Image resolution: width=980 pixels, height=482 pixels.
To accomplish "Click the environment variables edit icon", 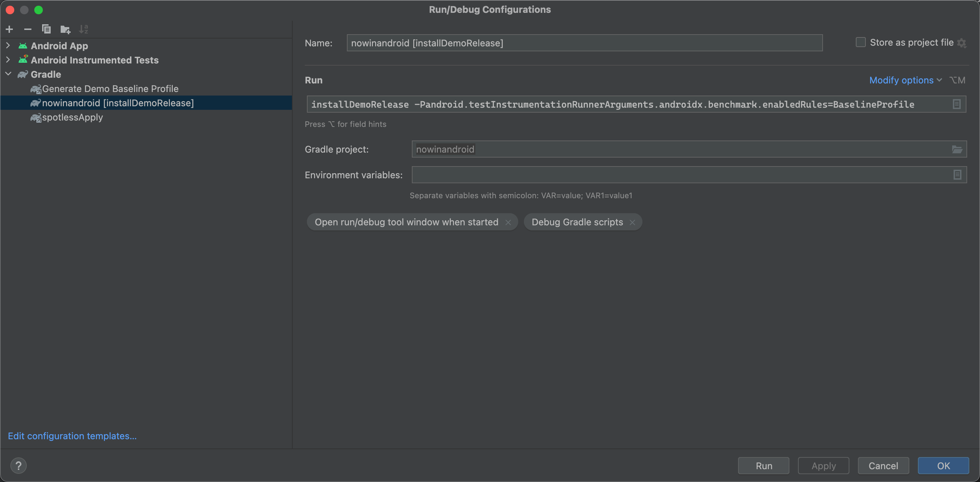I will coord(958,175).
